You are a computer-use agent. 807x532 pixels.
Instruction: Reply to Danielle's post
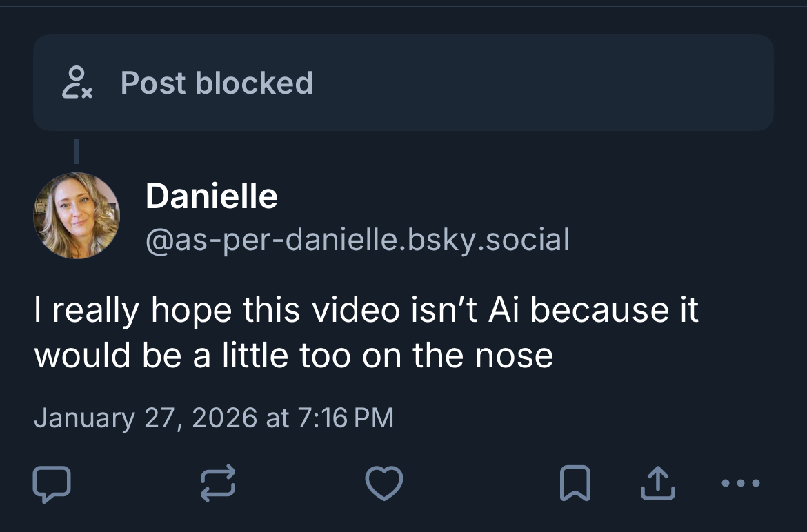coord(51,483)
